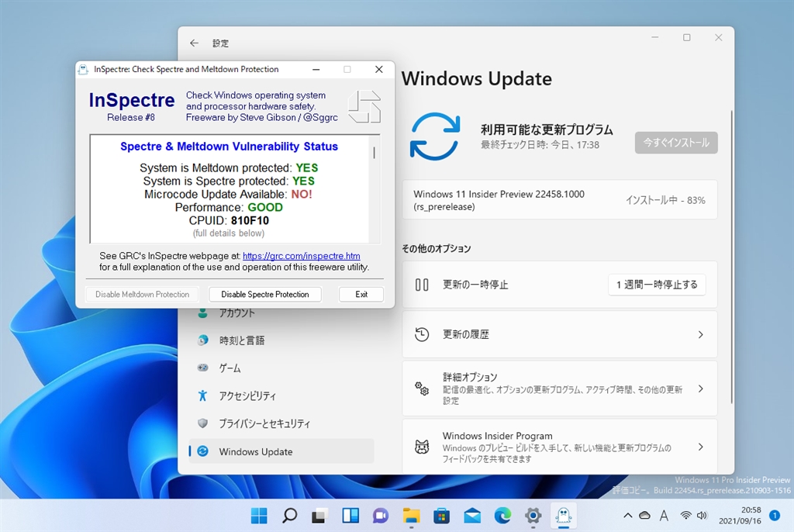Open Wi-Fi network tray icon
Image resolution: width=794 pixels, height=532 pixels.
coord(685,516)
